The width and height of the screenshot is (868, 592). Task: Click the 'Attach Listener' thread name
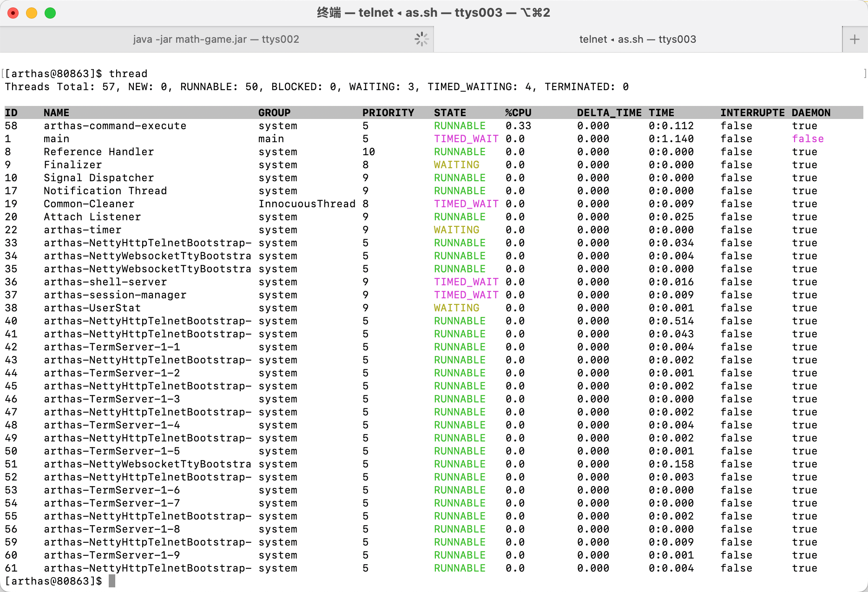92,217
